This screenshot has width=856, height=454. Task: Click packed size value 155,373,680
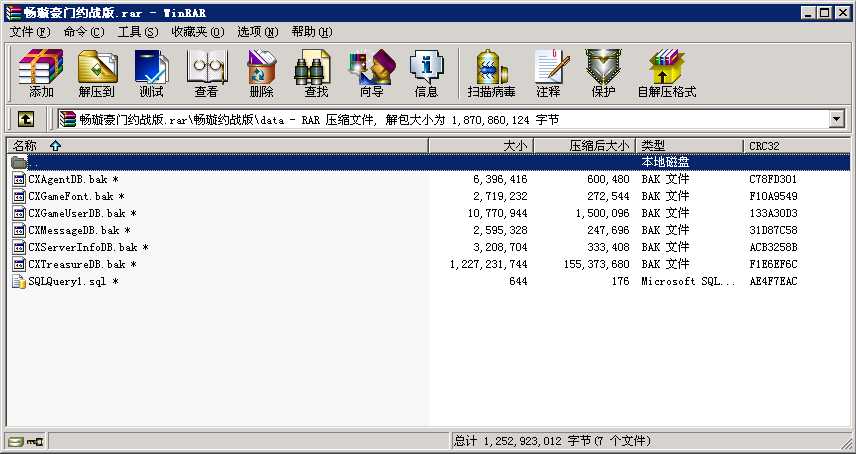click(597, 265)
